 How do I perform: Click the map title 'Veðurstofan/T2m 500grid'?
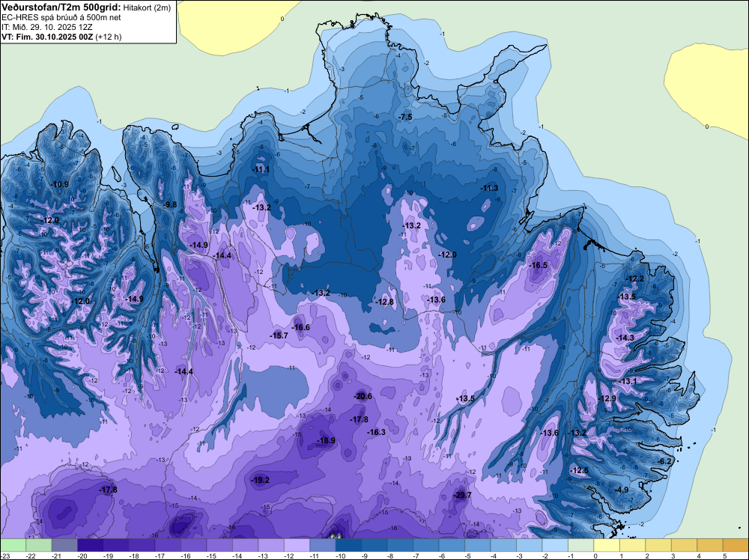[x=61, y=7]
